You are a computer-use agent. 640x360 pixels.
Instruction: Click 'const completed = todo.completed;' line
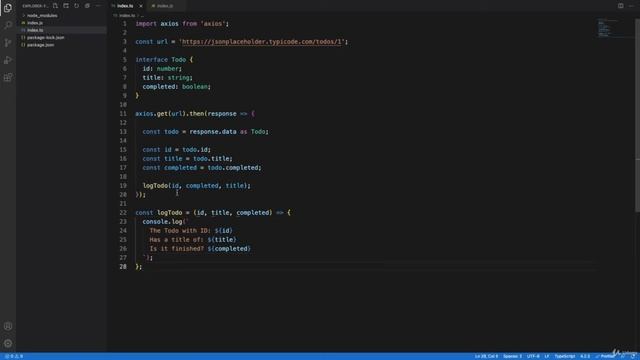[202, 168]
